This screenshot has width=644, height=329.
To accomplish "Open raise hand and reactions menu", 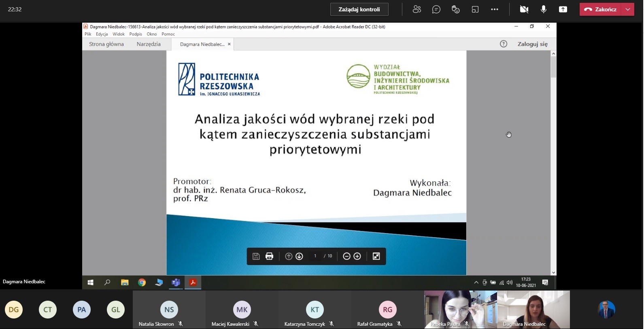I will click(x=455, y=9).
